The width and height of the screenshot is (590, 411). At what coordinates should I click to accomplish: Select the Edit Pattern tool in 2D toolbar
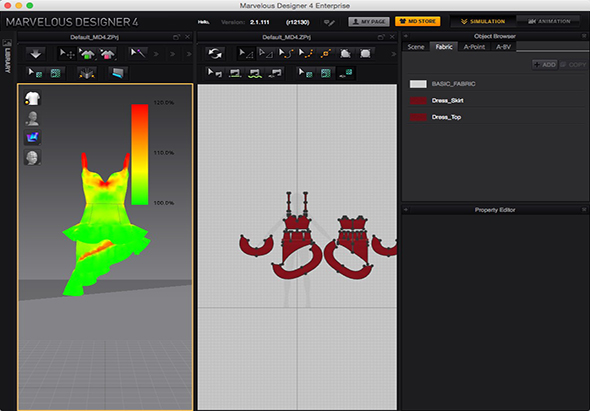tap(246, 54)
